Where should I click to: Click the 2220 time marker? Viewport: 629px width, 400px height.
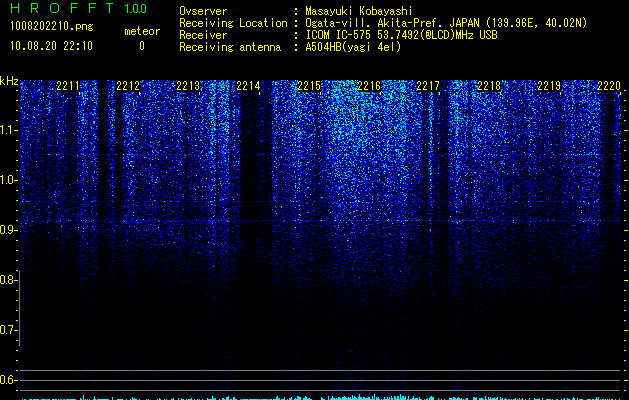(609, 86)
